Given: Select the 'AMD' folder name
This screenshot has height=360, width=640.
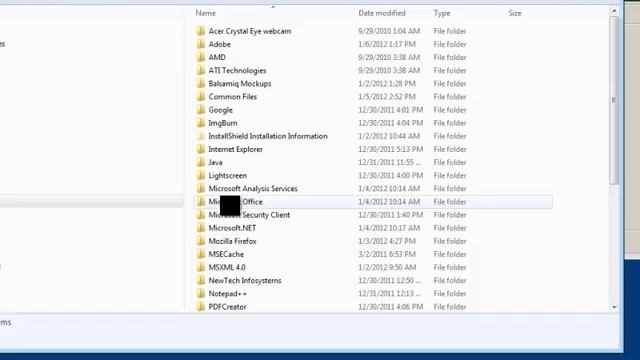Looking at the screenshot, I should tap(217, 57).
